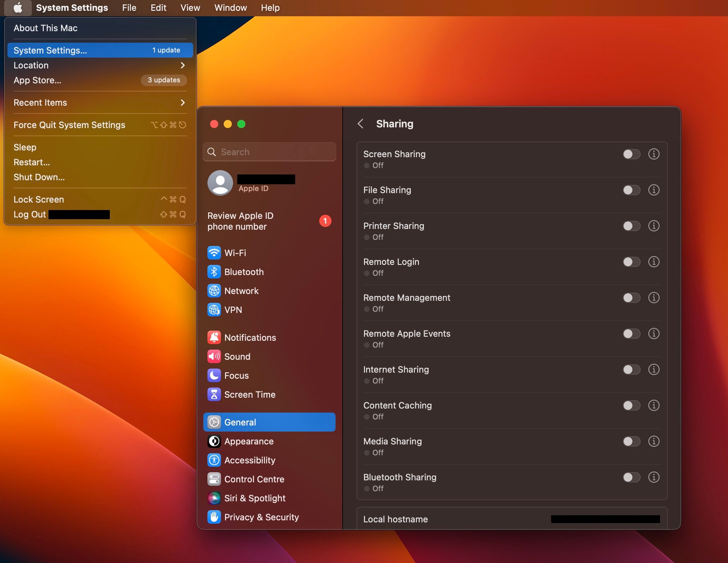
Task: Open info for Internet Sharing
Action: click(654, 370)
